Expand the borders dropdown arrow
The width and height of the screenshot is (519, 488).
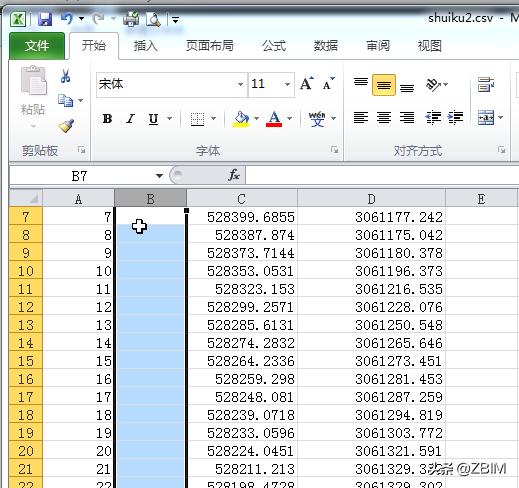click(x=214, y=118)
